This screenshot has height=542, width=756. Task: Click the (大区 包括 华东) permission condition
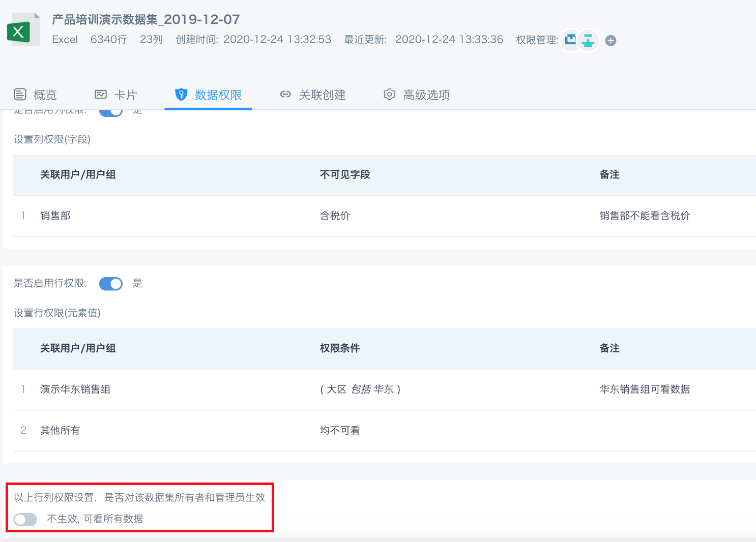[360, 389]
